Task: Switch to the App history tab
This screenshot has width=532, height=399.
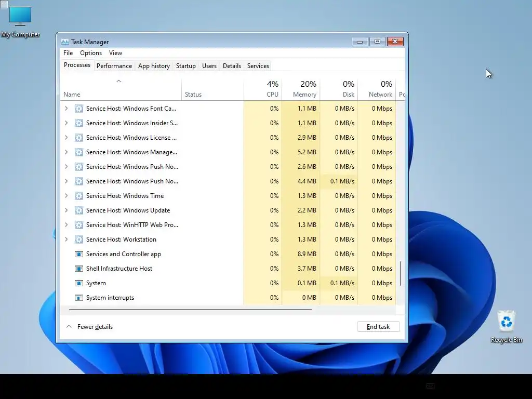Action: (x=154, y=66)
